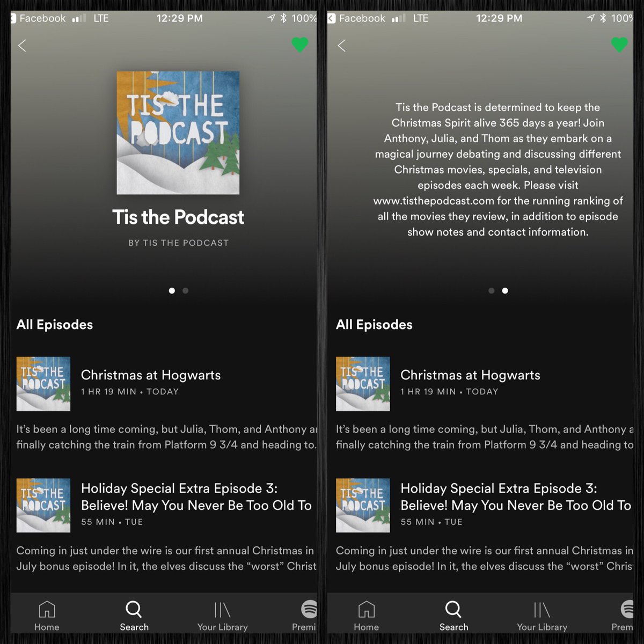
Task: Tap '55 MIN • TUE' in left screenshot
Action: [x=112, y=522]
